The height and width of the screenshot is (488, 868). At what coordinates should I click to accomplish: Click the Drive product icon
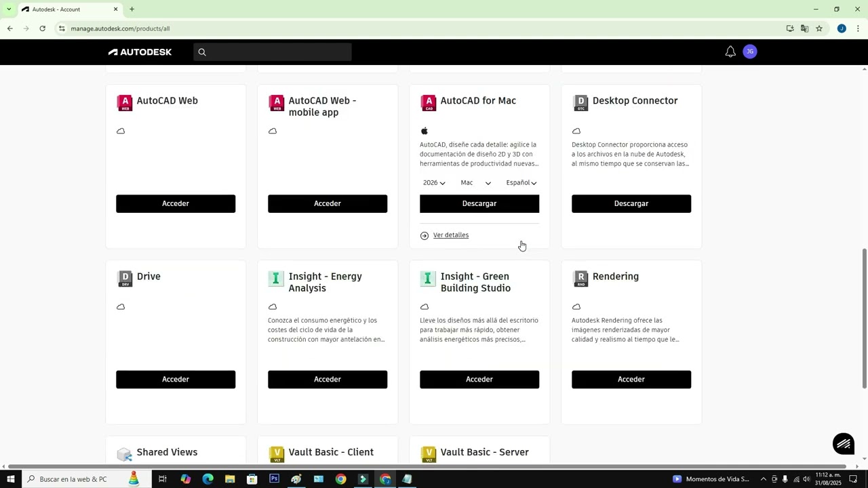coord(125,279)
